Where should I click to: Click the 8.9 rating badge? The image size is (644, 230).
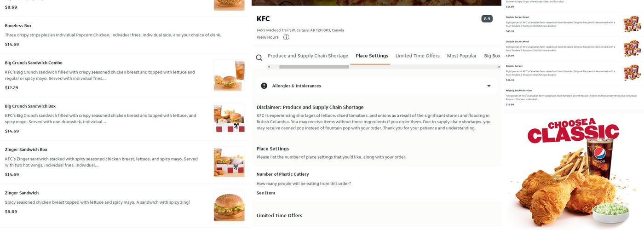(487, 19)
